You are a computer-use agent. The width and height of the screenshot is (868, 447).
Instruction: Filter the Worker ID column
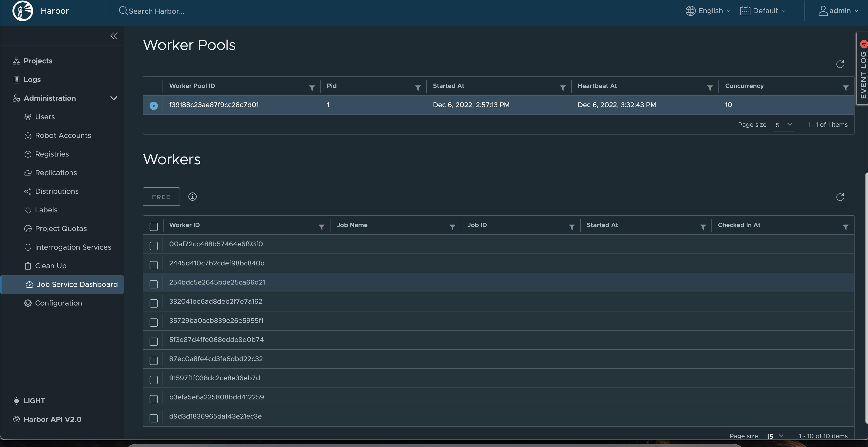(321, 227)
